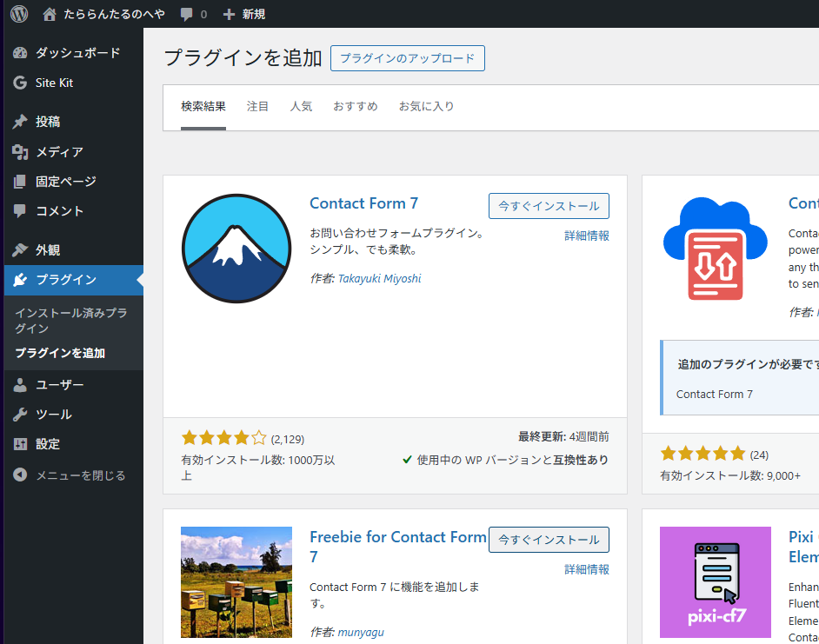819x644 pixels.
Task: Switch to the おすすめ tab
Action: (x=356, y=107)
